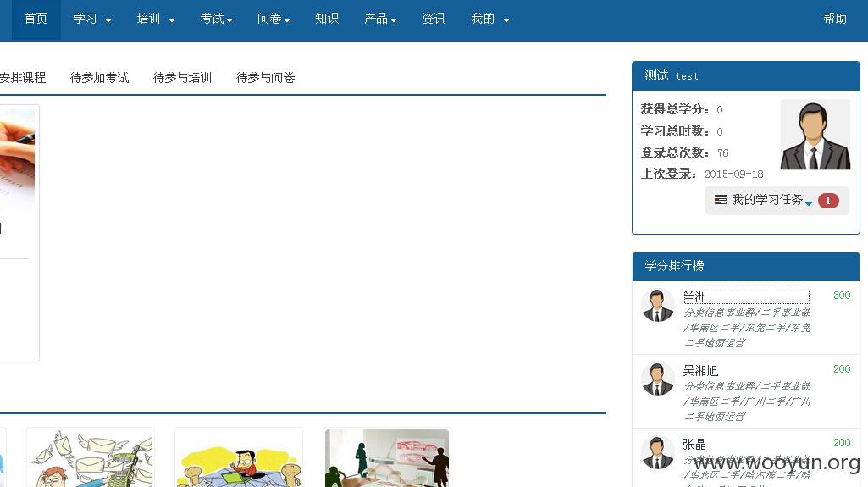This screenshot has width=868, height=487.
Task: Click 吴湘旭's avatar in the ranking list
Action: point(658,379)
